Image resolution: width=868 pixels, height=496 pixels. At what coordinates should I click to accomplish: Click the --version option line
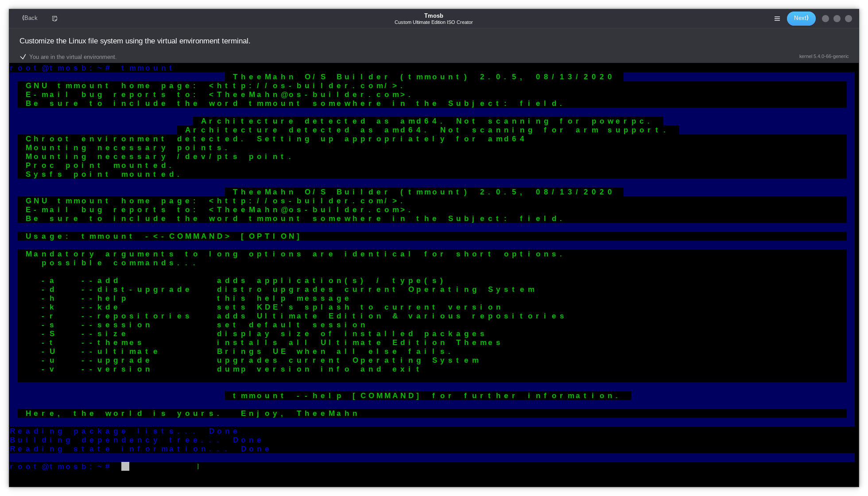116,369
